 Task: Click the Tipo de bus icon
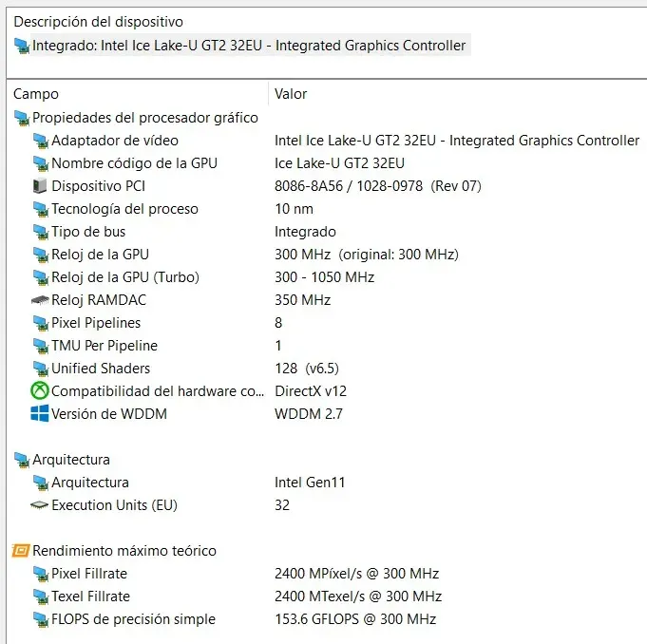click(x=41, y=232)
